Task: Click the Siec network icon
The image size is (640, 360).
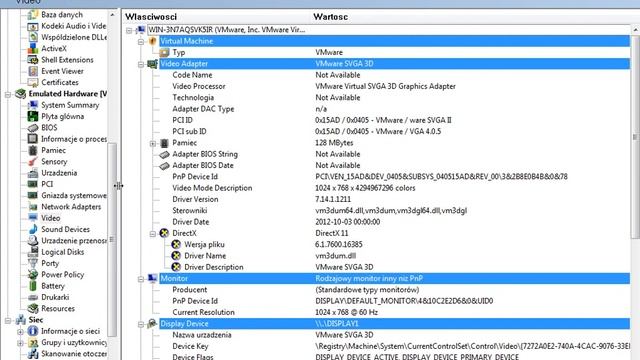Action: coord(20,320)
